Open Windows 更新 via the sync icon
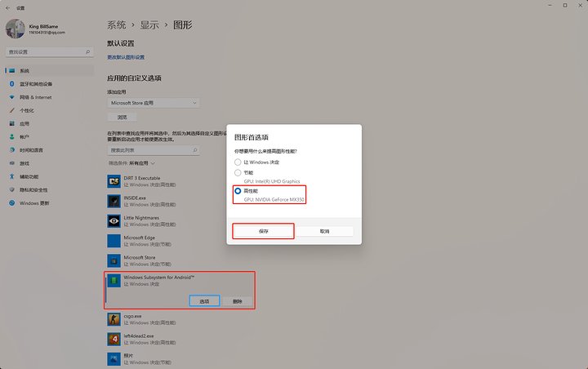Viewport: 588px width, 369px height. (12, 203)
